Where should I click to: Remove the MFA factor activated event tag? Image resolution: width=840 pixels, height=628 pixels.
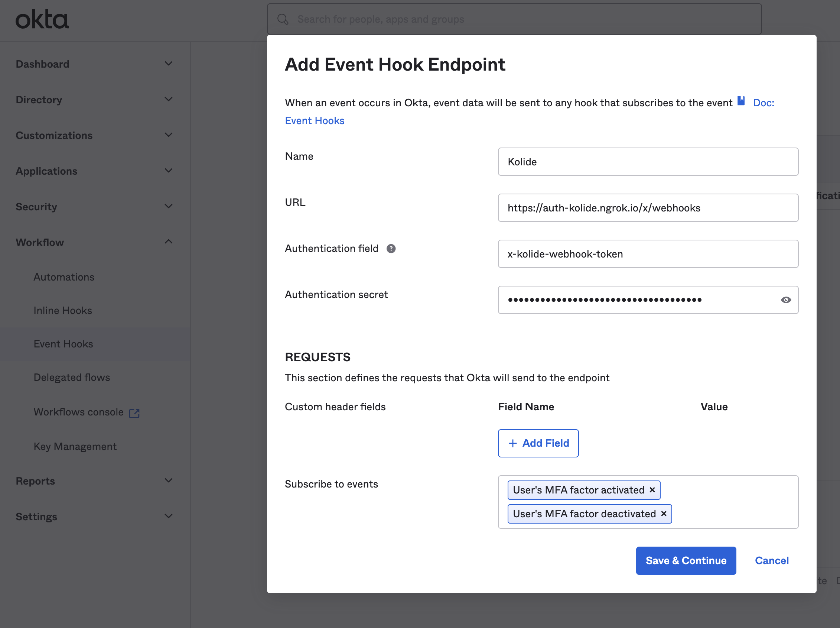tap(652, 490)
